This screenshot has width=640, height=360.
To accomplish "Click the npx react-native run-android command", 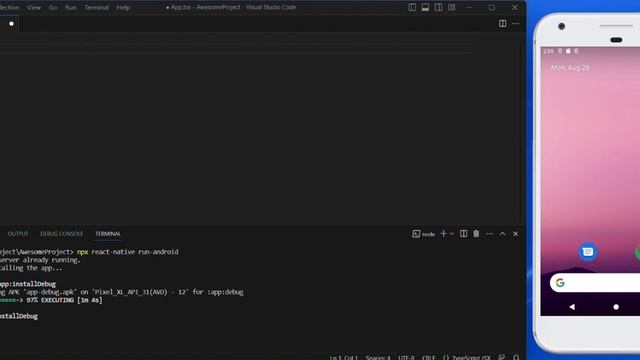I will [x=127, y=252].
